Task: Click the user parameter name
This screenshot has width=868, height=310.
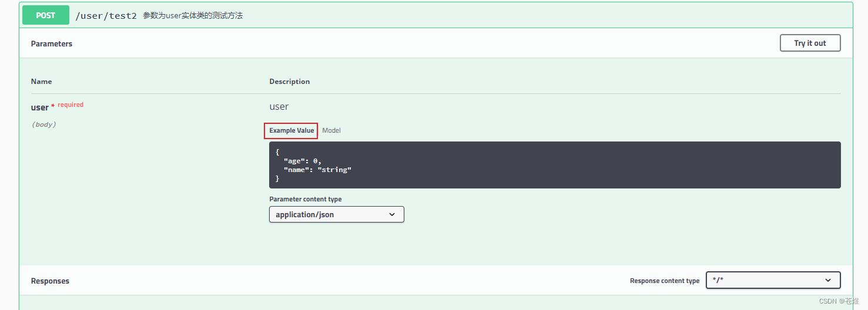Action: click(x=40, y=107)
